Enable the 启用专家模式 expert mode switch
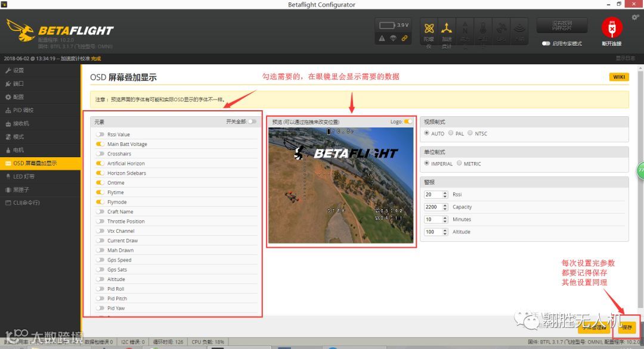The image size is (644, 349). (x=546, y=43)
